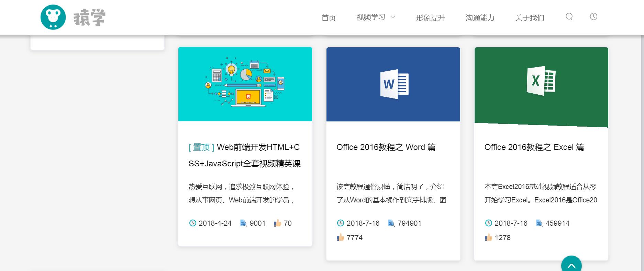
Task: Click the view count 459914
Action: pos(557,223)
